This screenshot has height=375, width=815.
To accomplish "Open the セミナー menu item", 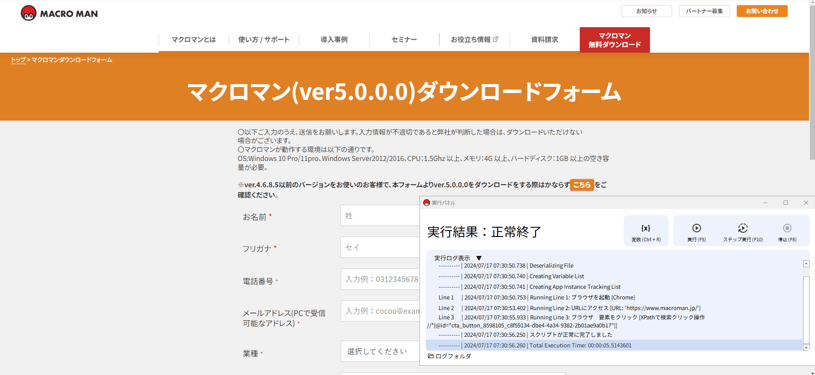I will [404, 40].
